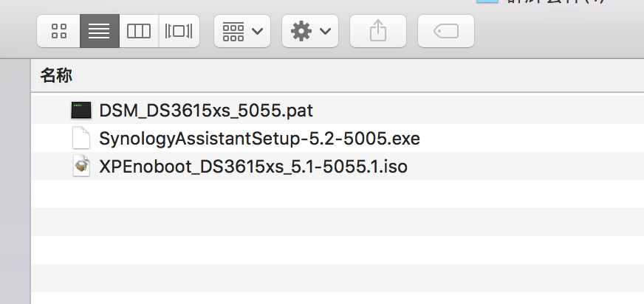Viewport: 644px width, 304px height.
Task: Click the chevron next to the gear
Action: 324,32
